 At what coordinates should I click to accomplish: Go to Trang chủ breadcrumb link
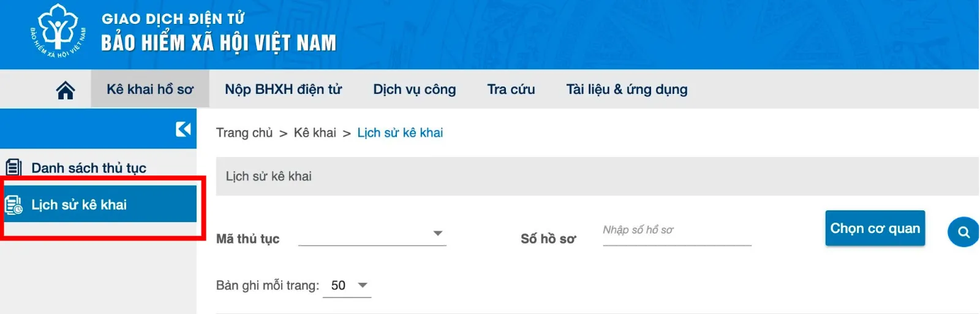244,133
